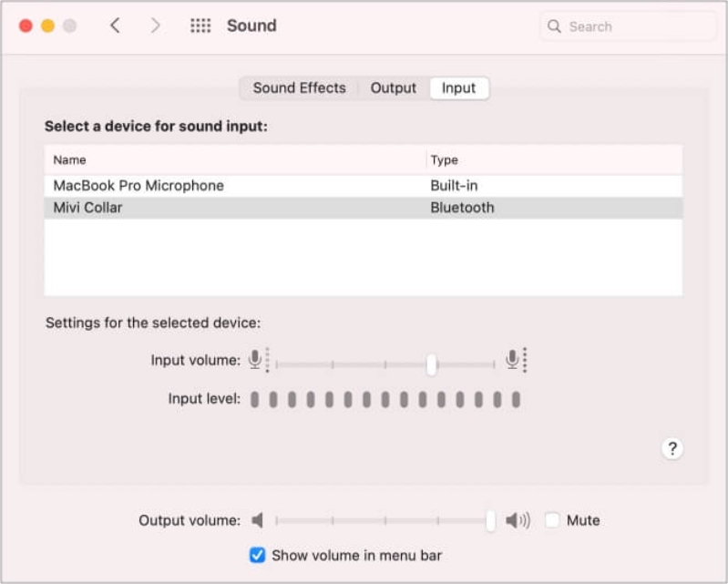Adjust the Input volume slider knob

click(432, 364)
